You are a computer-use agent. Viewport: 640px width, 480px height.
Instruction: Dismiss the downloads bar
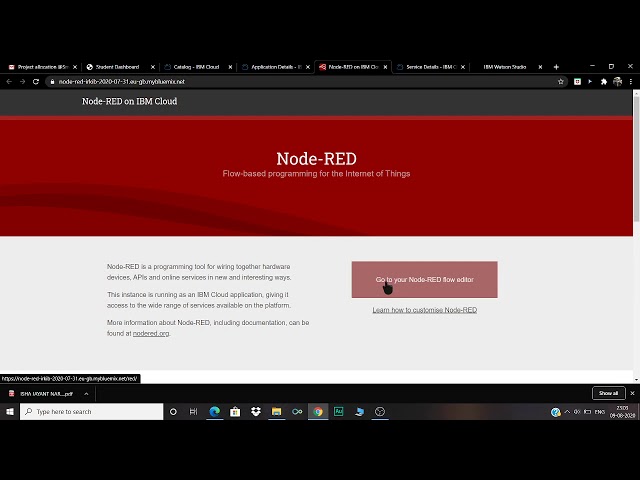632,393
